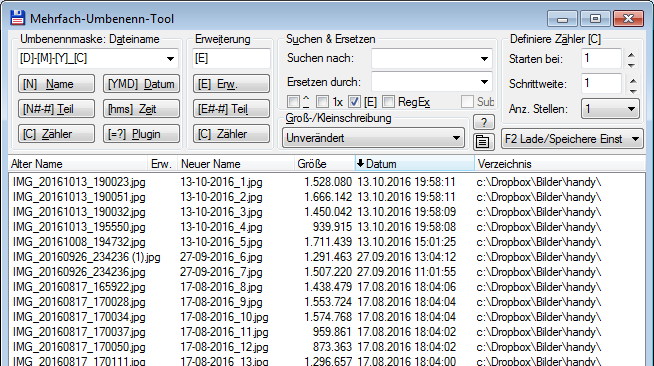
Task: Select file IMG_20161008_194732.jpg
Action: [x=79, y=242]
